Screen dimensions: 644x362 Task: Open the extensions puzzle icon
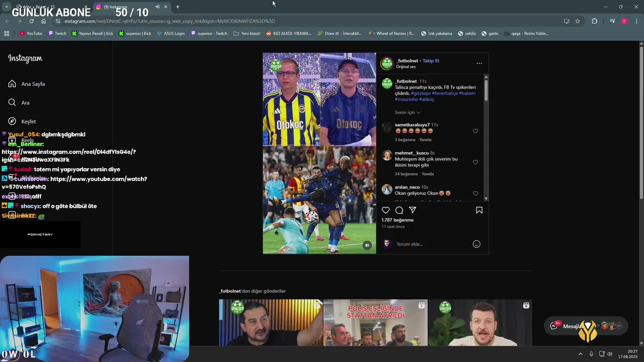click(x=595, y=21)
